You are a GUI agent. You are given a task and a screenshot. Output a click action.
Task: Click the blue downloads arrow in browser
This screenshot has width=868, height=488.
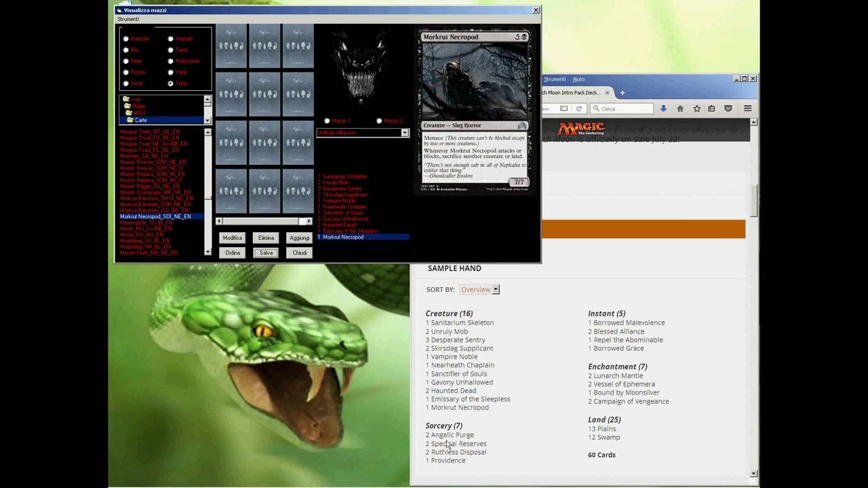(663, 108)
